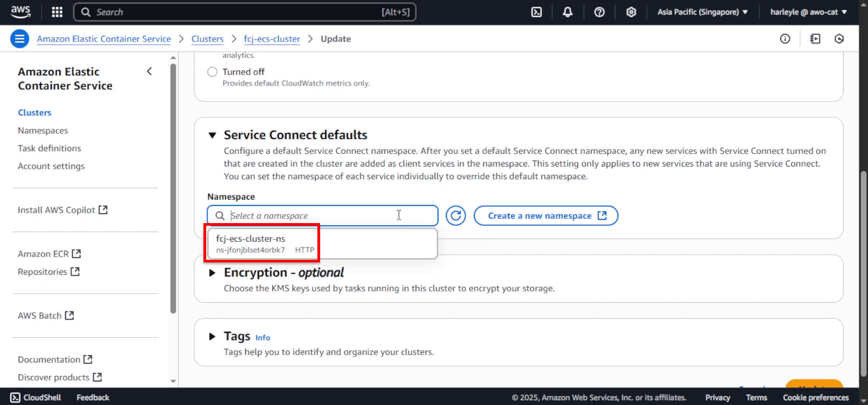This screenshot has height=405, width=868.
Task: Collapse the ECS sidebar with the left chevron
Action: [149, 71]
